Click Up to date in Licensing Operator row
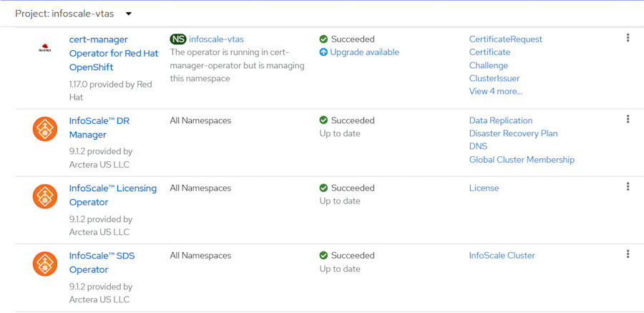The width and height of the screenshot is (644, 313). (x=340, y=201)
